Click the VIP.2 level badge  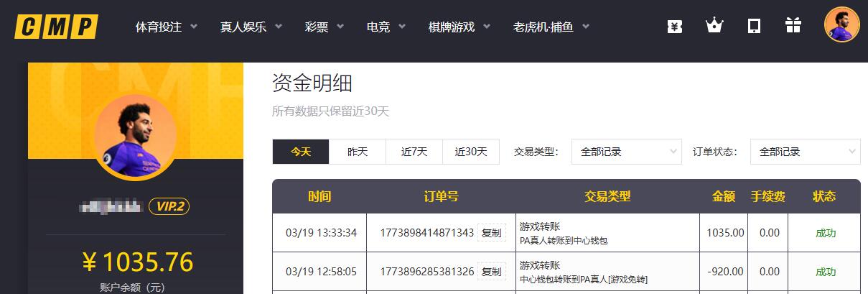[x=169, y=207]
